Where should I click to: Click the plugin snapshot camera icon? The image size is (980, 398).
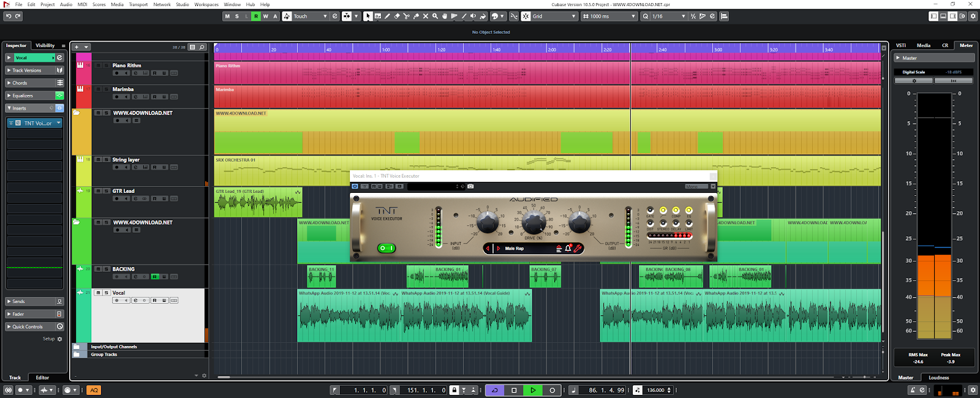click(470, 186)
